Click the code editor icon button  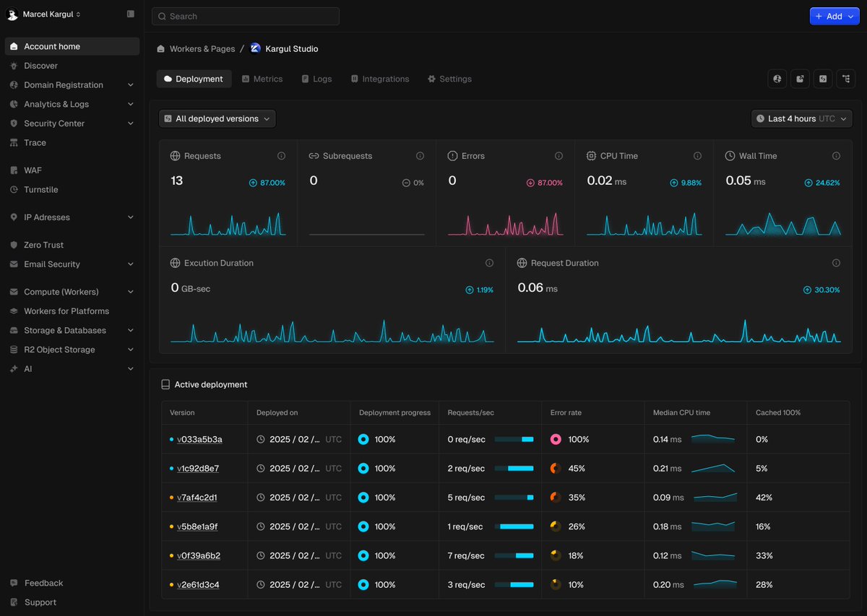click(823, 79)
